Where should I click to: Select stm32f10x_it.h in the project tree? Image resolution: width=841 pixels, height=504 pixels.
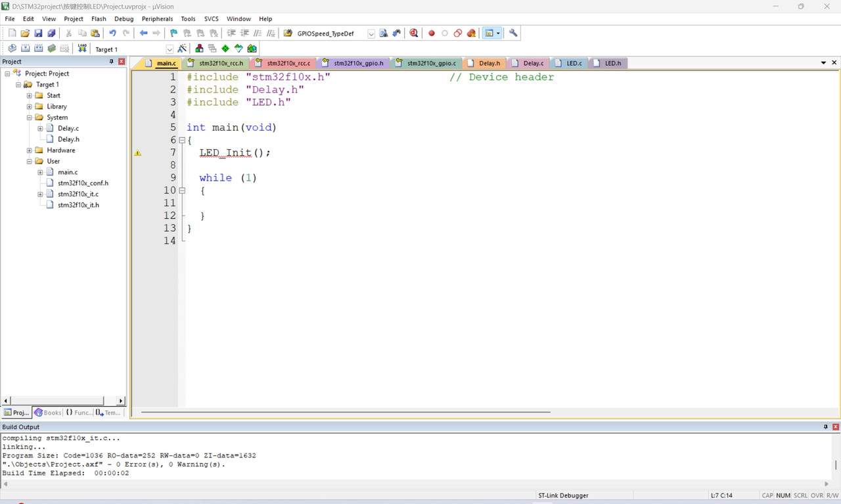click(x=78, y=205)
